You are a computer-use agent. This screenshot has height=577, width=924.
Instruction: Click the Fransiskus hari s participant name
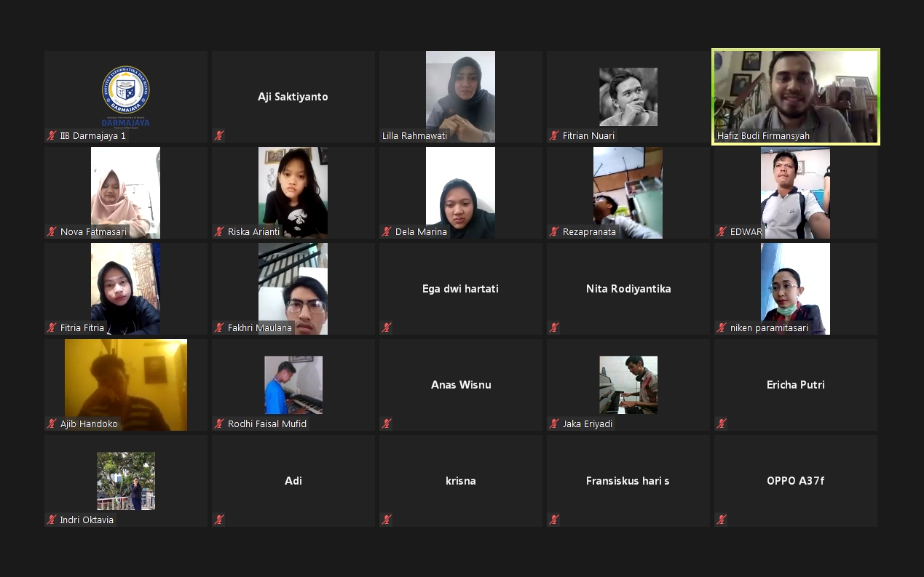[628, 481]
